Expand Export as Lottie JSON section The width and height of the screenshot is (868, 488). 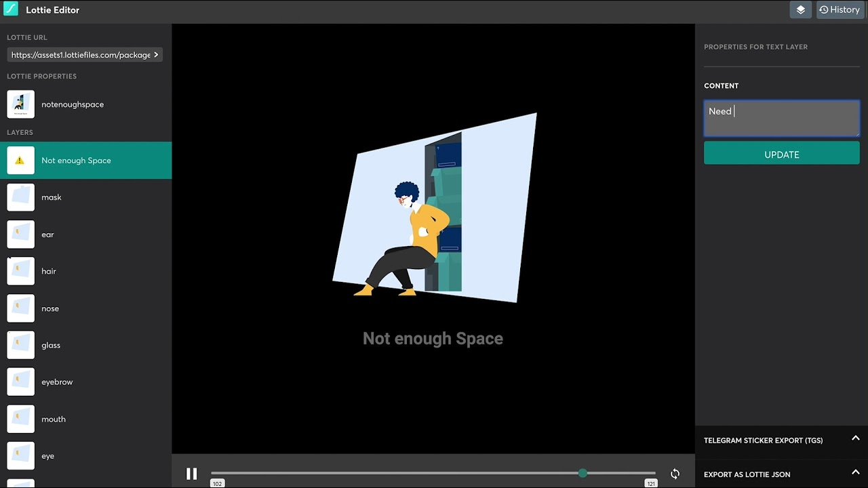coord(782,474)
